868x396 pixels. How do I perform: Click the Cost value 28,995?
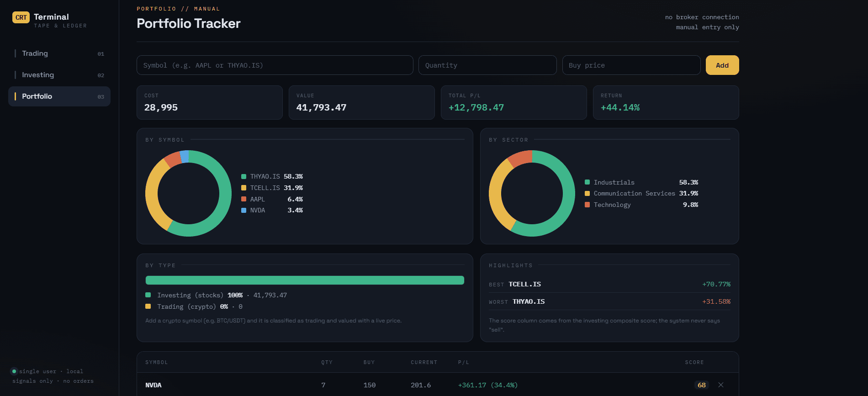[x=161, y=108]
